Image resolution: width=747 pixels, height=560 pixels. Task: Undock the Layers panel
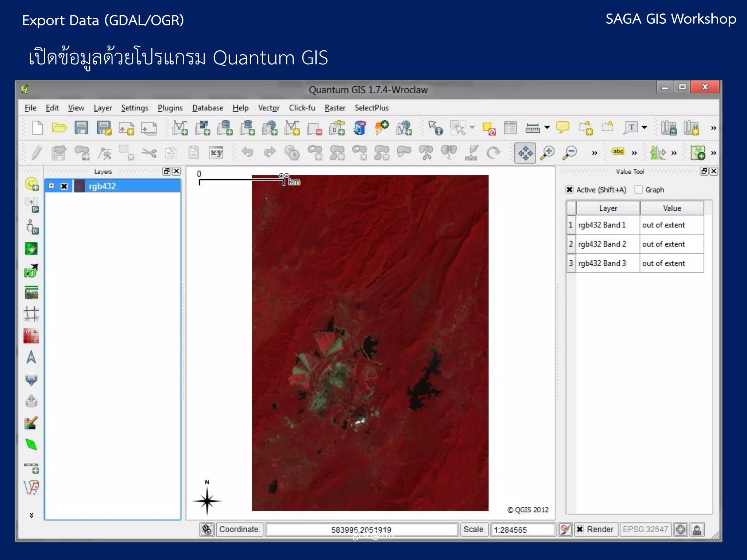pyautogui.click(x=167, y=171)
